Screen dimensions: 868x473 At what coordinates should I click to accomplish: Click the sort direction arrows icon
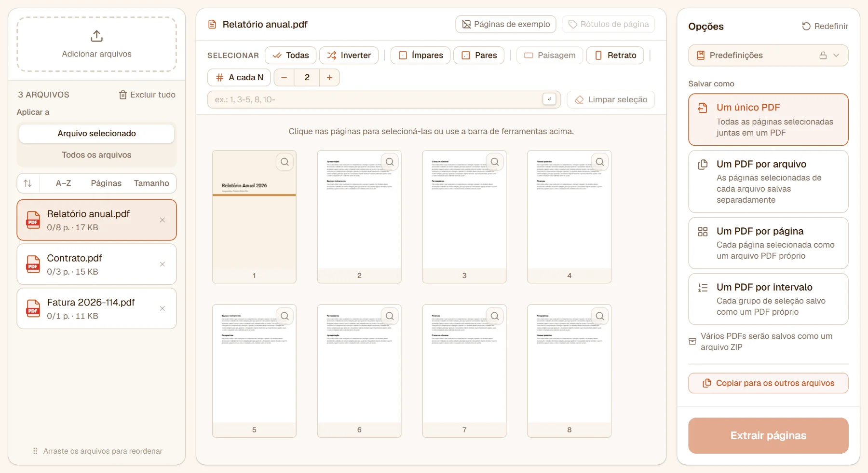tap(28, 183)
